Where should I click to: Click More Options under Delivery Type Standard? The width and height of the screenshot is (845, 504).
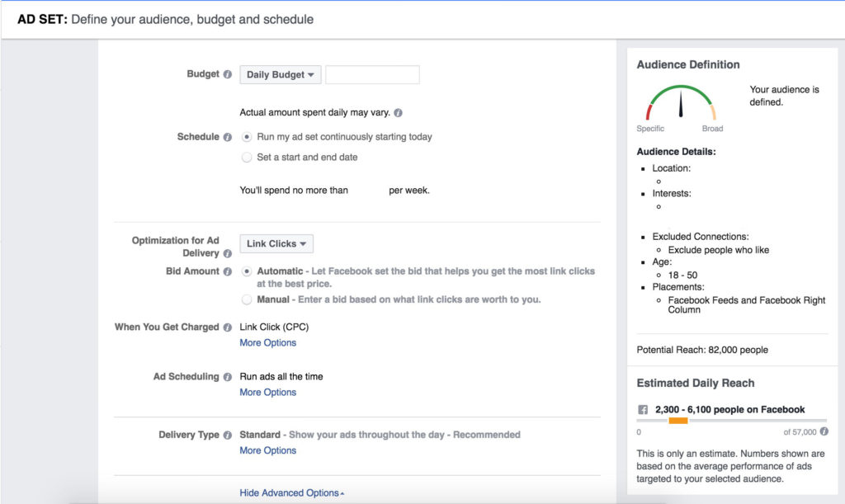click(x=268, y=450)
